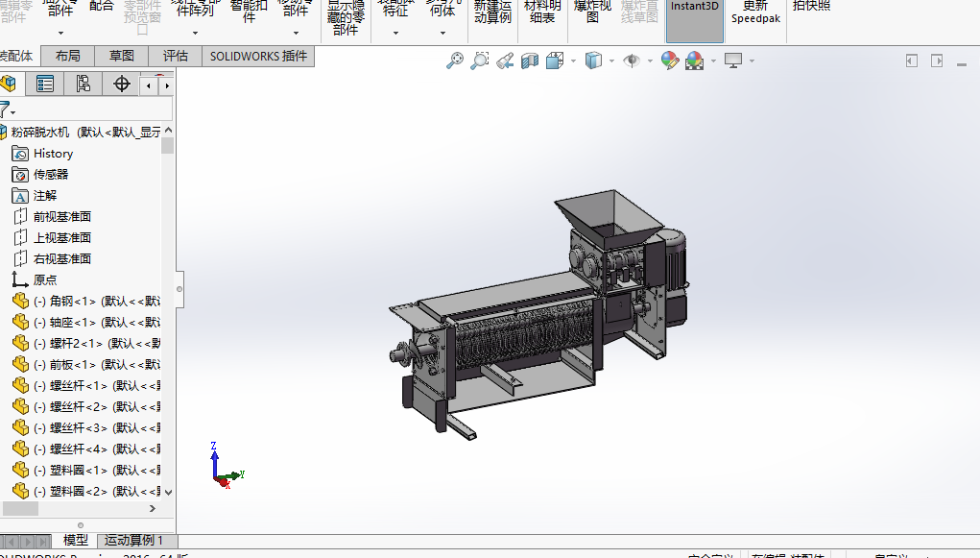Switch to the 评估 tab

coord(176,57)
